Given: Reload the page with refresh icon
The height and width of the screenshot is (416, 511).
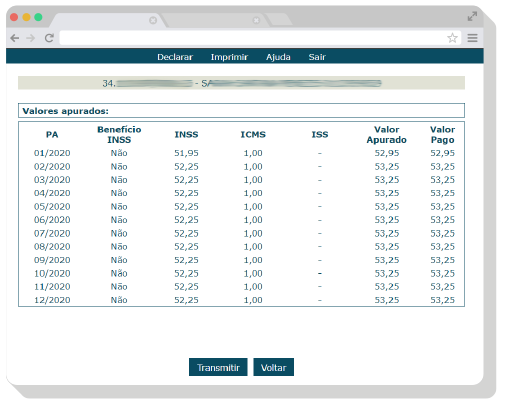Looking at the screenshot, I should (x=49, y=38).
